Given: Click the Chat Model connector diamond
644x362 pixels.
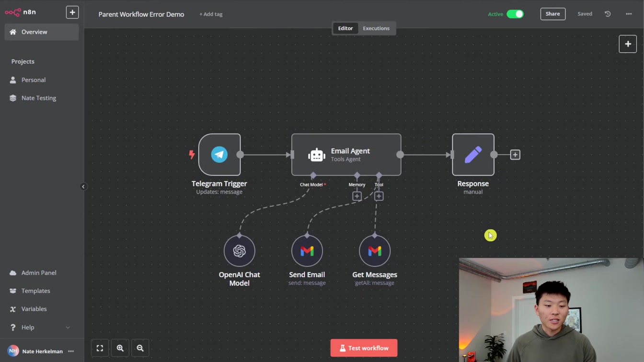Looking at the screenshot, I should (x=313, y=175).
